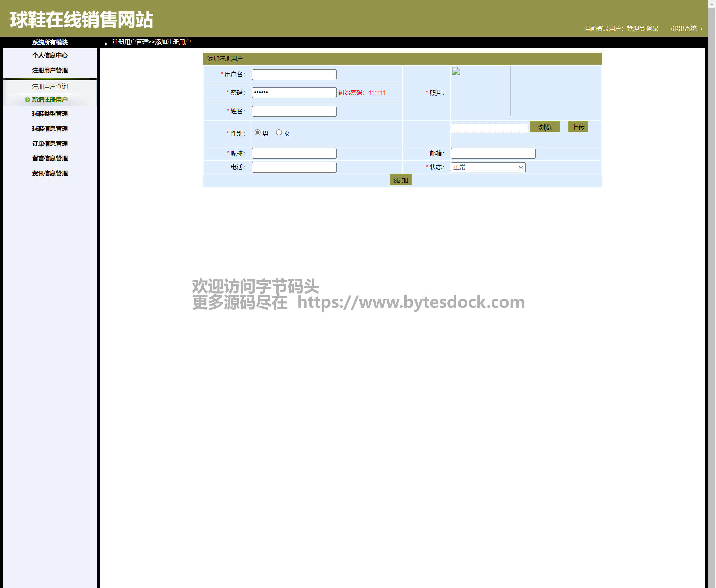Click the 浏览 browse button

[544, 127]
